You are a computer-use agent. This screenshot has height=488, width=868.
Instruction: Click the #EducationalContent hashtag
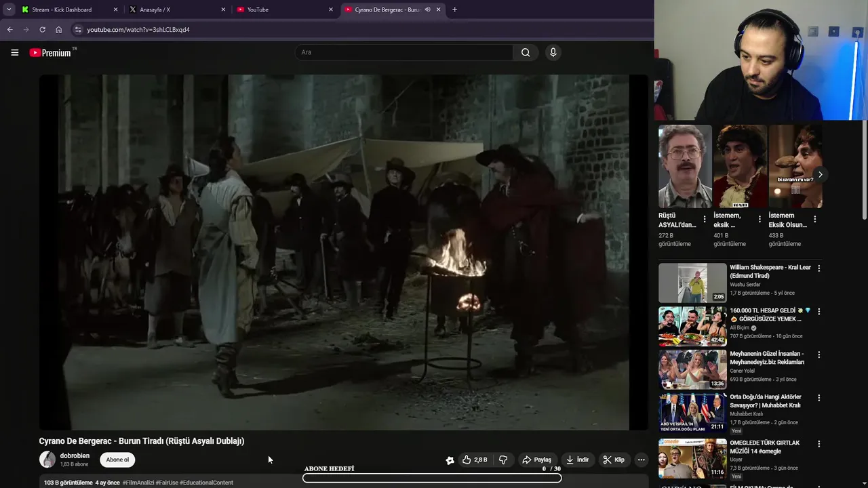(x=206, y=483)
